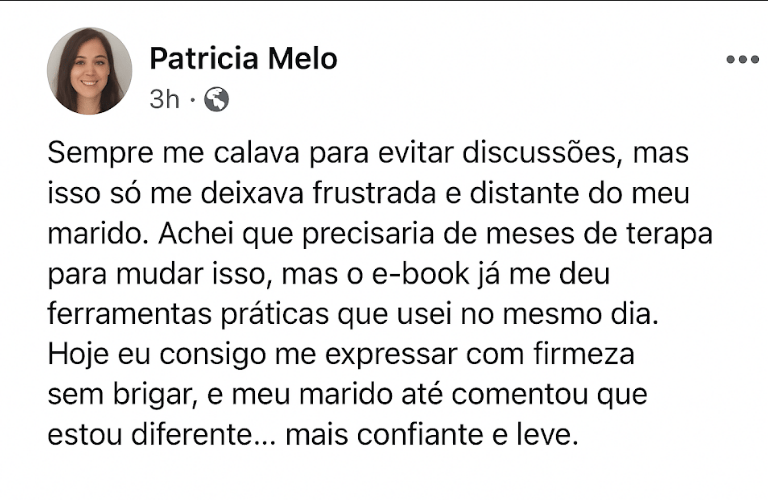
Task: Open the post options three-dot menu
Action: tap(742, 60)
